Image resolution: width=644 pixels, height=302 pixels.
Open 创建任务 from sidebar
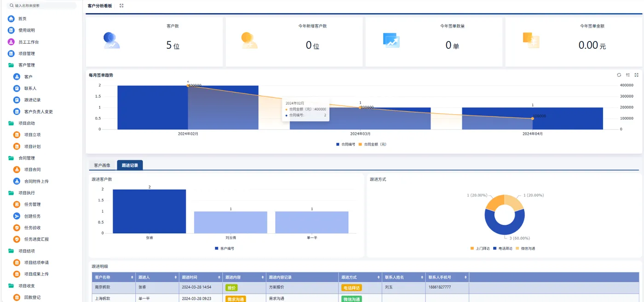pos(32,216)
